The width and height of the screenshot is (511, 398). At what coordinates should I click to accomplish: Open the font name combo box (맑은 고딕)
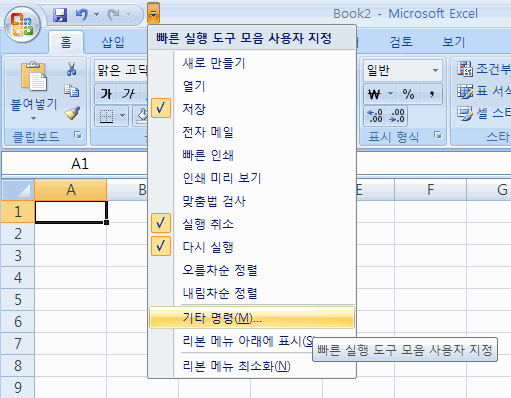121,70
